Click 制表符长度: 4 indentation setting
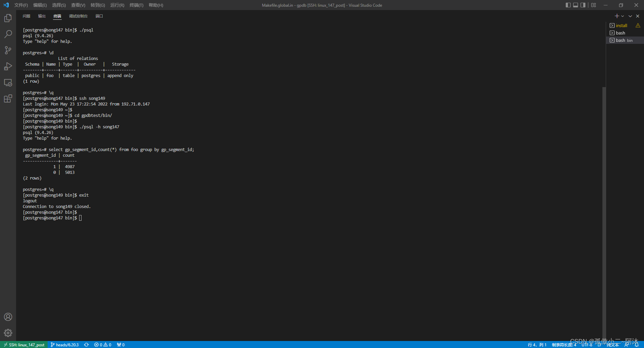Viewport: 644px width, 348px height. coord(564,345)
